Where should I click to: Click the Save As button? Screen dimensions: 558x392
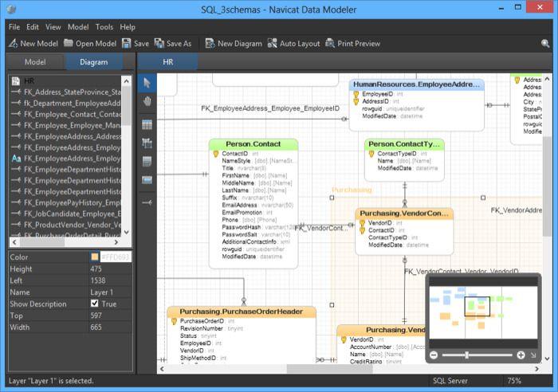[173, 43]
